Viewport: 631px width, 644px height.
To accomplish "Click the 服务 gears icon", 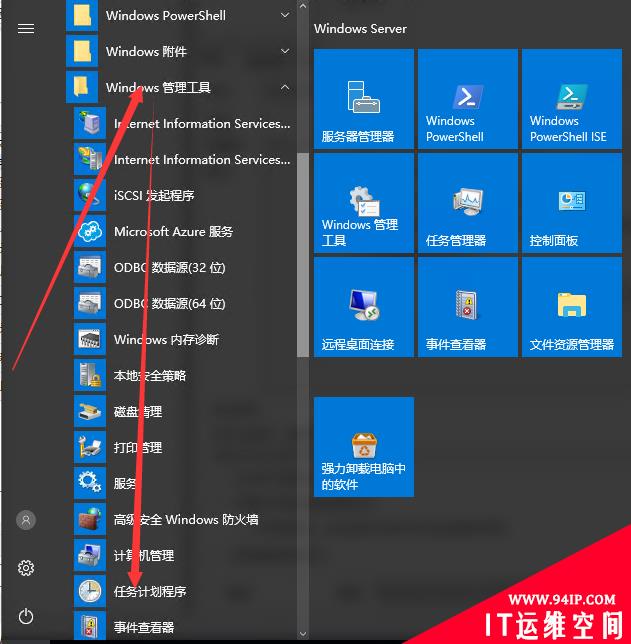I will coord(90,483).
